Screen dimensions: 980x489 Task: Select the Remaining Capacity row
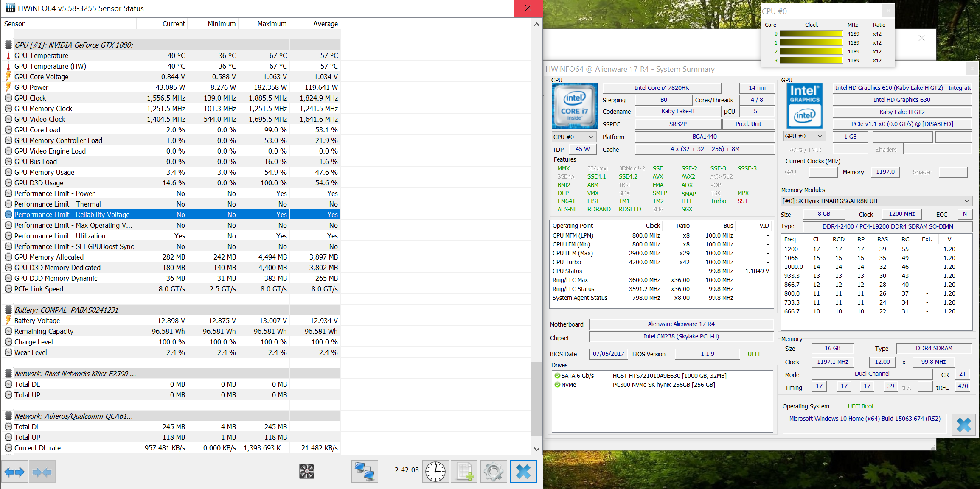coord(171,331)
